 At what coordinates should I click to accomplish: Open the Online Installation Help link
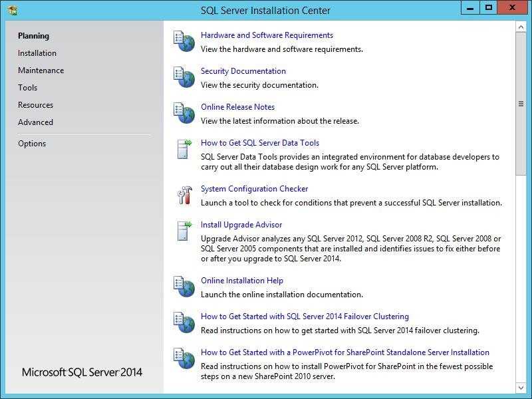(242, 281)
